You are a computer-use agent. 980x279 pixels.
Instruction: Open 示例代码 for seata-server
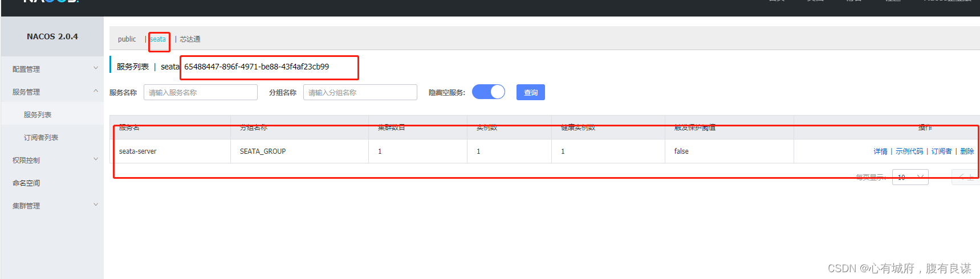tap(909, 151)
